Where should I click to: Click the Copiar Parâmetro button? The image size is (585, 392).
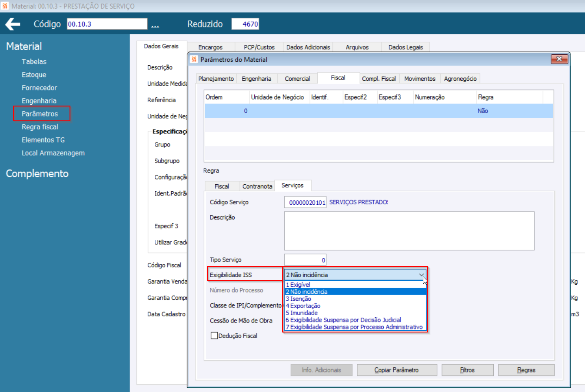tap(397, 370)
